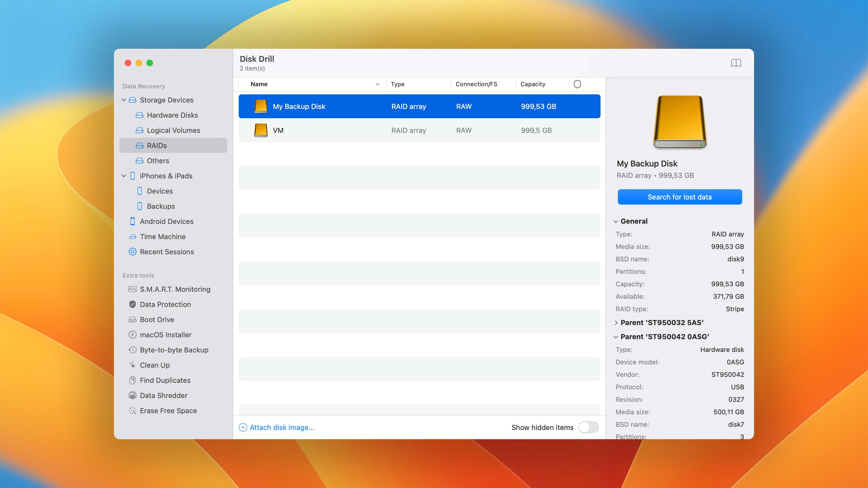Click the Stripe RAID type value
The width and height of the screenshot is (868, 488).
[735, 309]
